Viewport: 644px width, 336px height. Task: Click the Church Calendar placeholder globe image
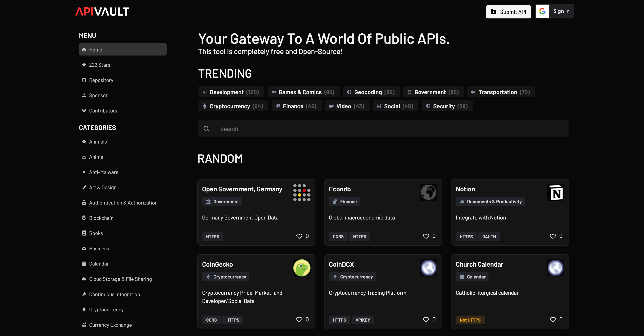(x=556, y=268)
